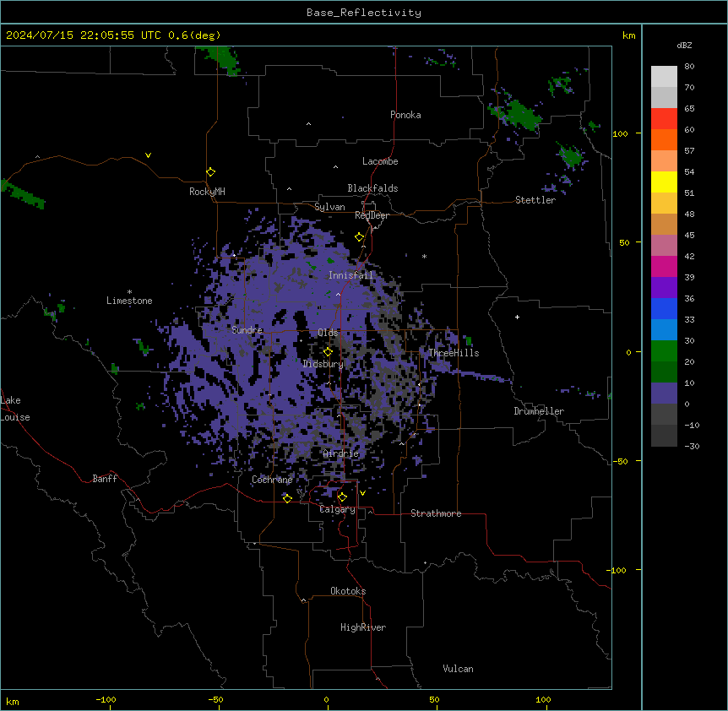Select the yellow 54-51 dBZ legend swatch
Screen dimensions: 728x711
pos(664,182)
